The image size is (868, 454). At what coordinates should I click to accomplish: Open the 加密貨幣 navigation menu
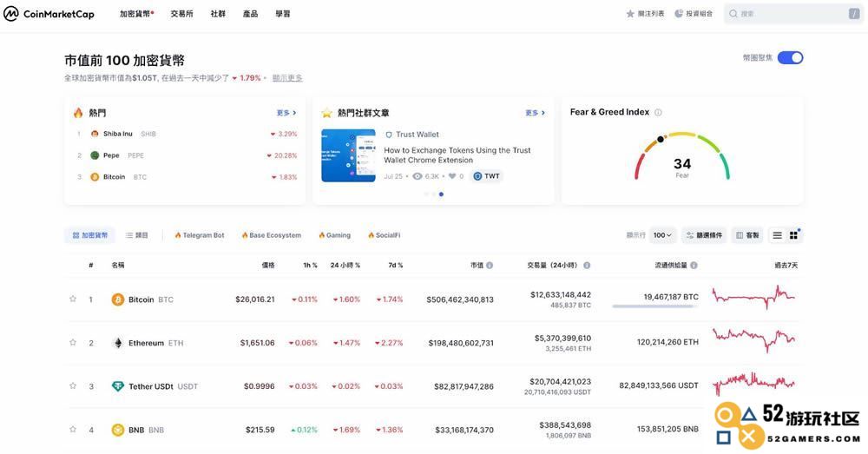[x=137, y=14]
